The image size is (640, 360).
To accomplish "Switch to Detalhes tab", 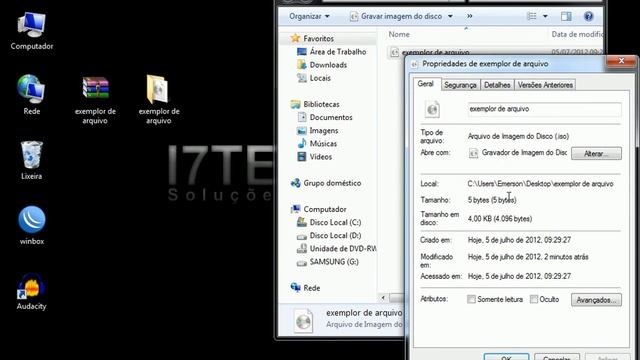I will point(497,85).
